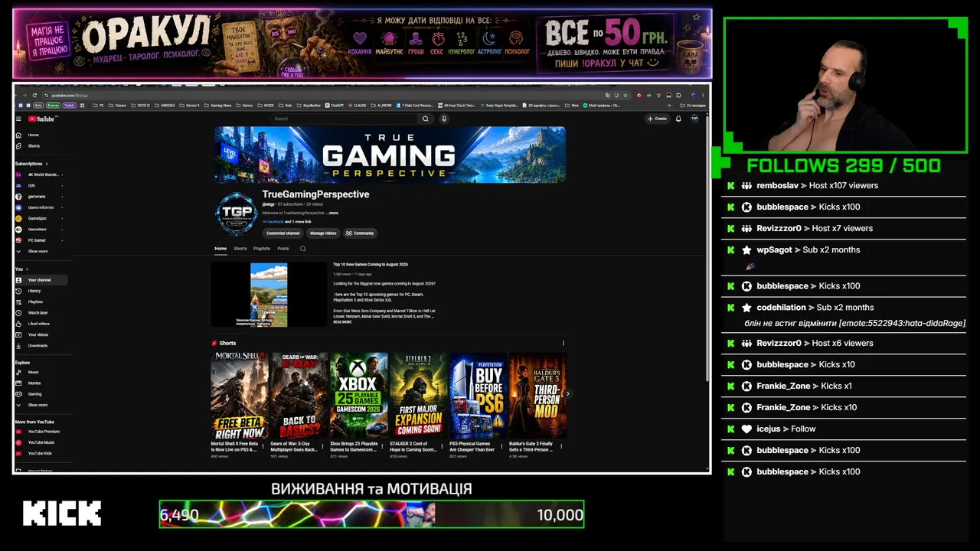Open the IGN subscription channel
The height and width of the screenshot is (551, 980).
tap(40, 185)
